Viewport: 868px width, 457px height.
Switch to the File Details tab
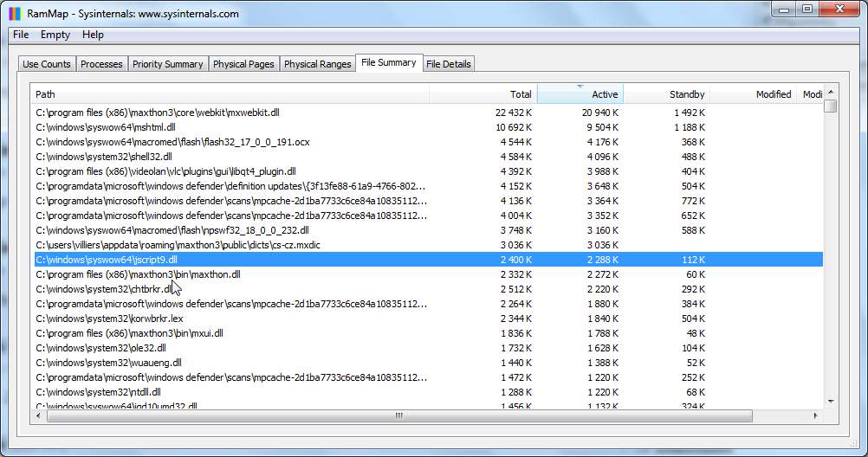[x=449, y=64]
